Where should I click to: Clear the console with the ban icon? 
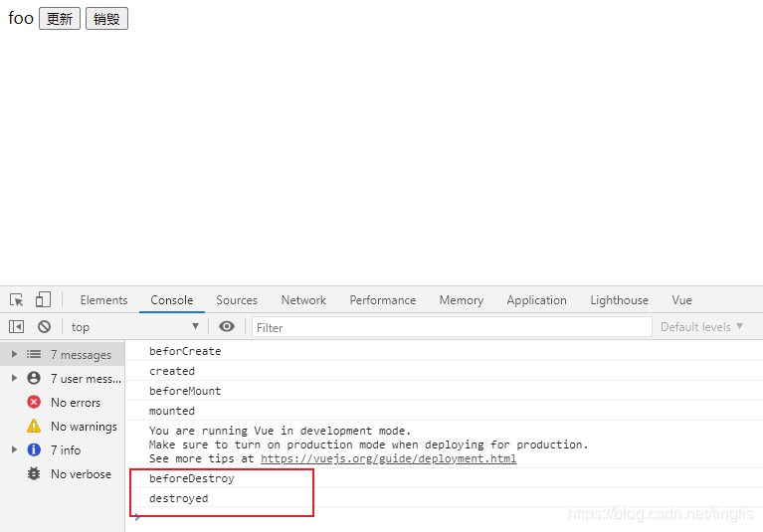(x=45, y=326)
